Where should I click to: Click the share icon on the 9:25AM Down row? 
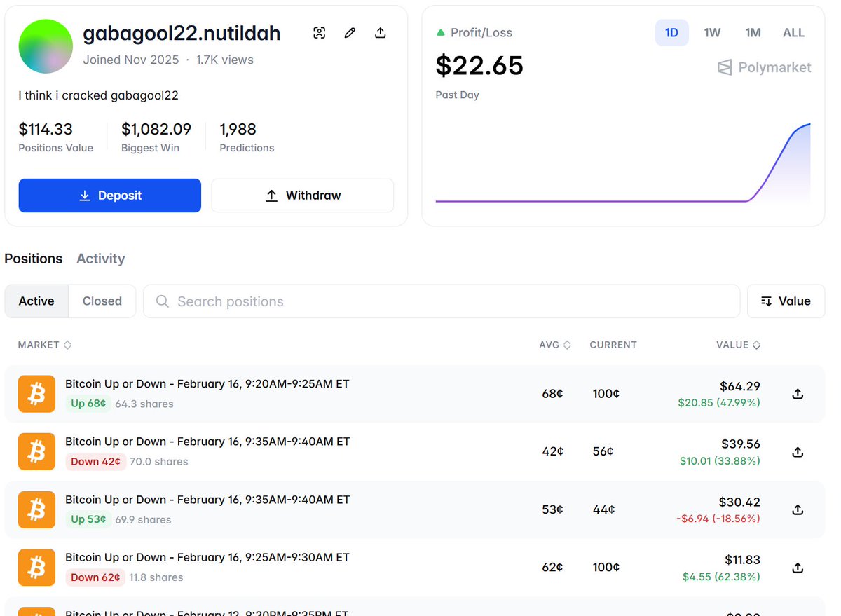tap(798, 568)
